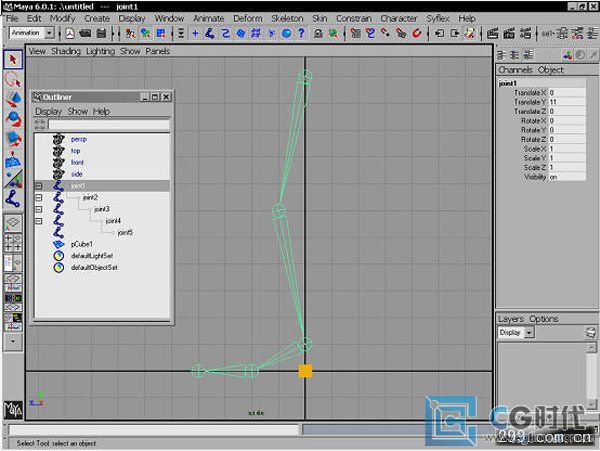Open selection mask menu arrow on status line

click(181, 34)
